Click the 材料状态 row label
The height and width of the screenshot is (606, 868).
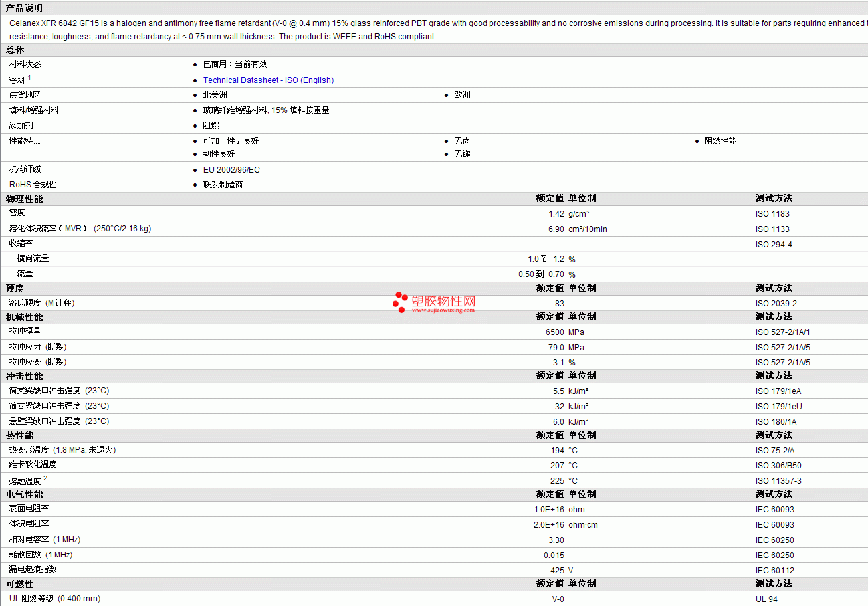(x=25, y=64)
